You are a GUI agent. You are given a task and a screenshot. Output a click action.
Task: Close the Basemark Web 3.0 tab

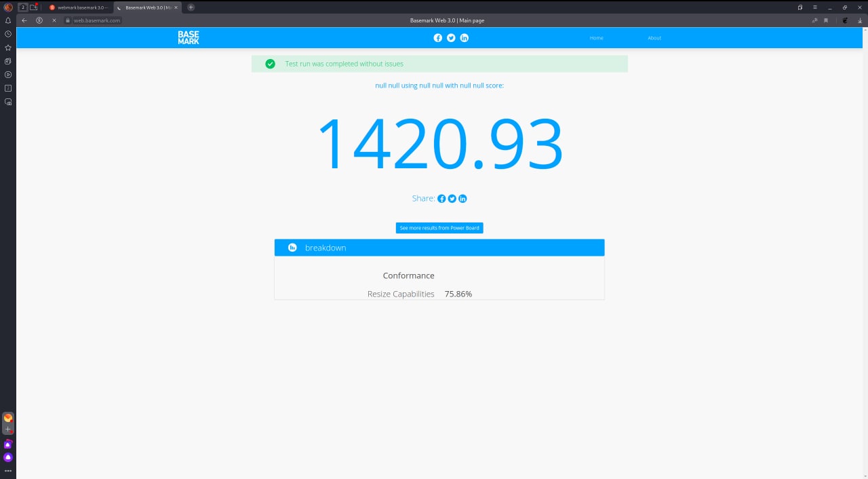coord(176,7)
